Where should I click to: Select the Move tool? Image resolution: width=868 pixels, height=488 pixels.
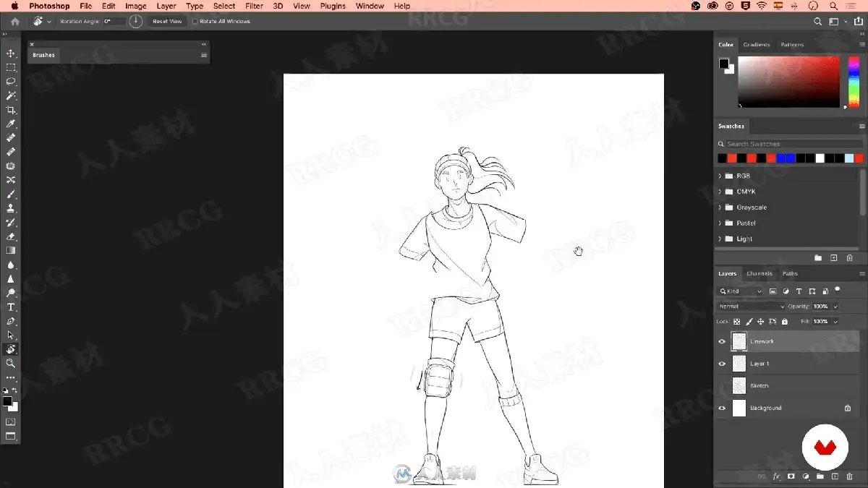pyautogui.click(x=11, y=53)
